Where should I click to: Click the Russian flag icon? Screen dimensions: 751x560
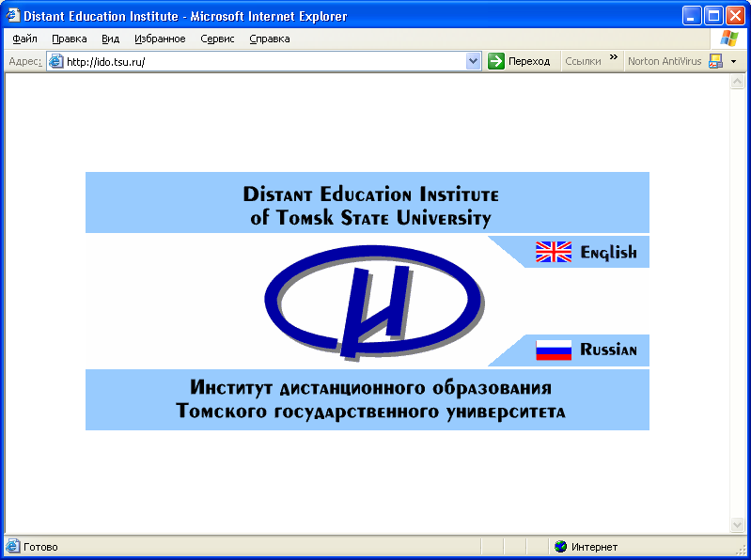pos(554,350)
